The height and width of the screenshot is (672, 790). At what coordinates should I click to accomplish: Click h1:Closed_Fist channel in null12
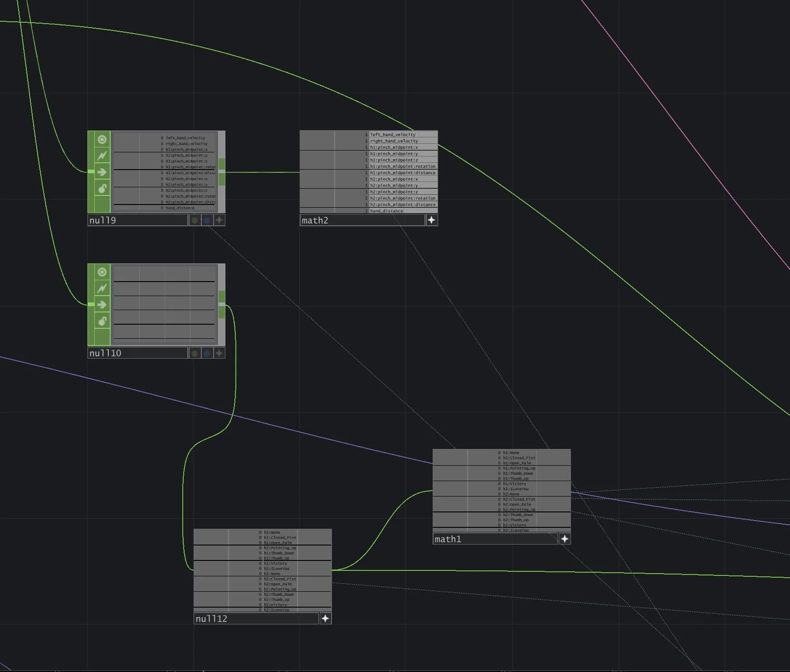[x=280, y=538]
